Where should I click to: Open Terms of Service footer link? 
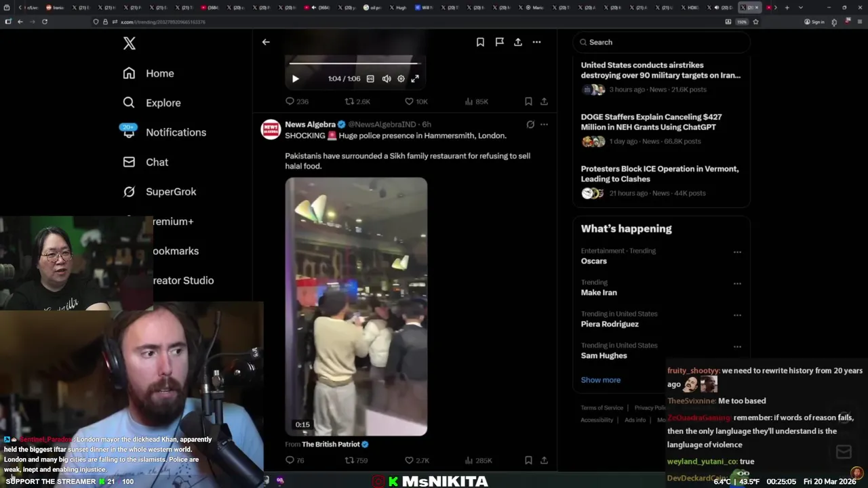[601, 408]
